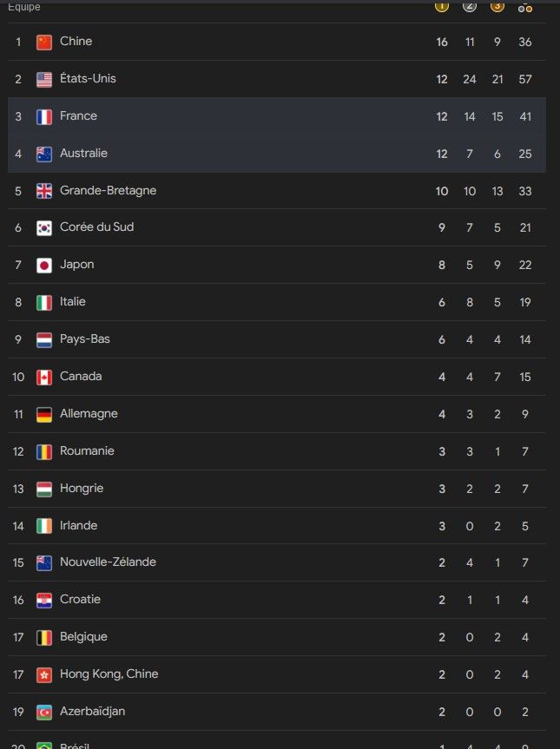
Task: Select the Roumanie medal row
Action: (x=277, y=451)
